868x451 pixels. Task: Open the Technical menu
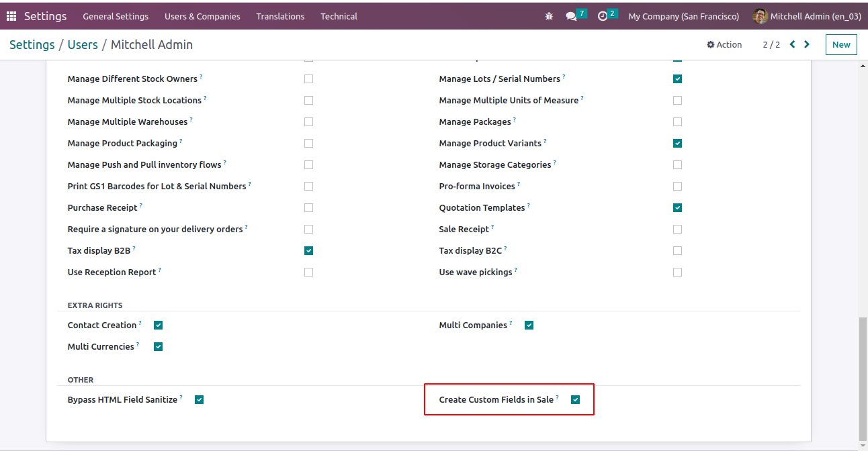pyautogui.click(x=339, y=16)
